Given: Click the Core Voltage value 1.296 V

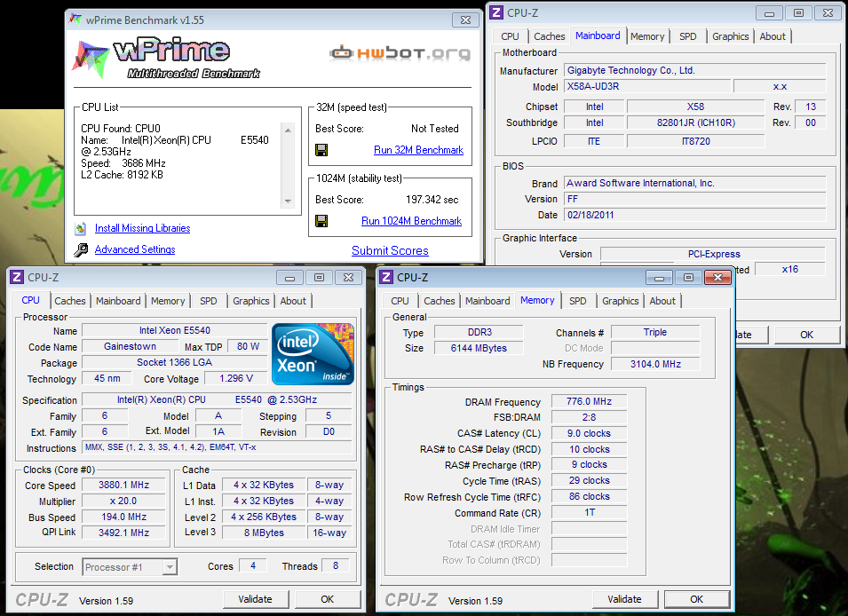Looking at the screenshot, I should tap(236, 379).
